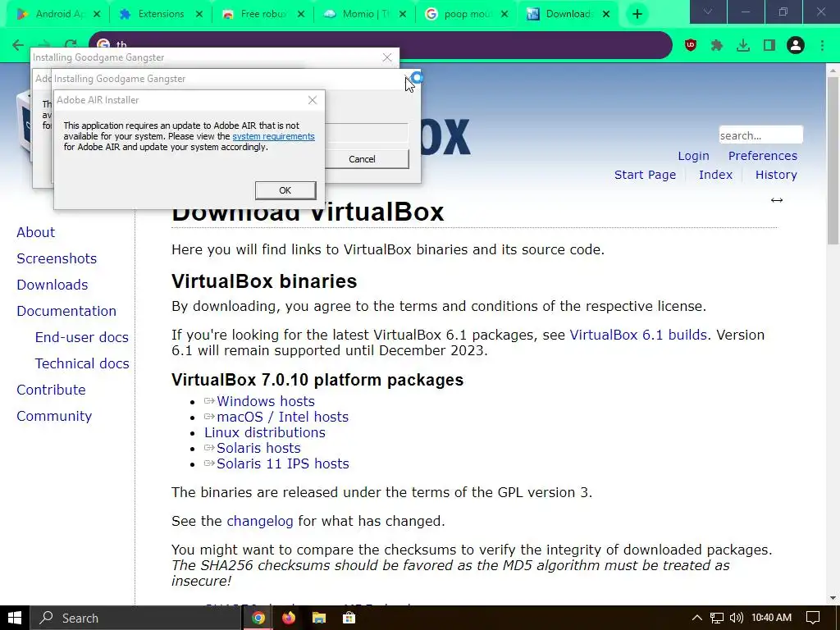Viewport: 840px width, 630px height.
Task: Go back to the previous page
Action: [x=18, y=46]
